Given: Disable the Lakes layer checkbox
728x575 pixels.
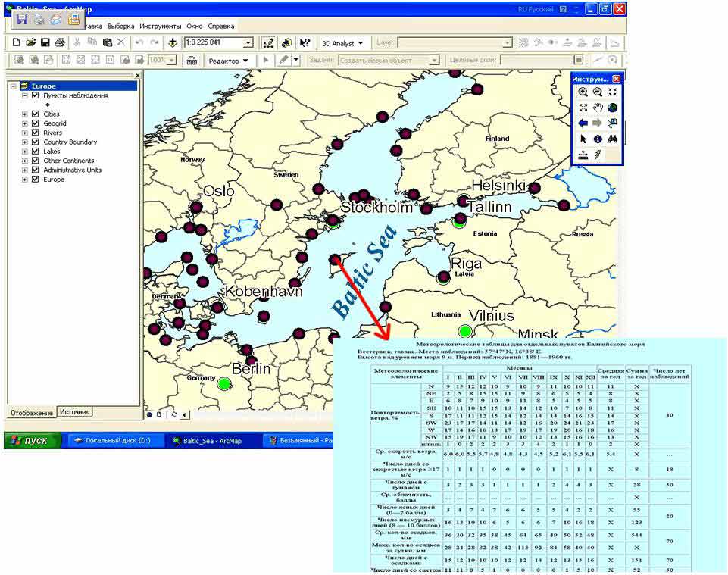Looking at the screenshot, I should tap(35, 152).
